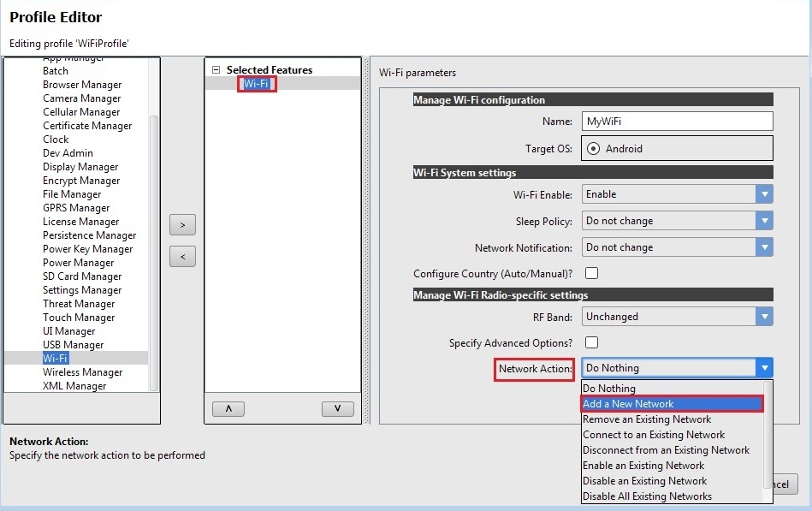Choose Add a New Network option

coord(671,404)
